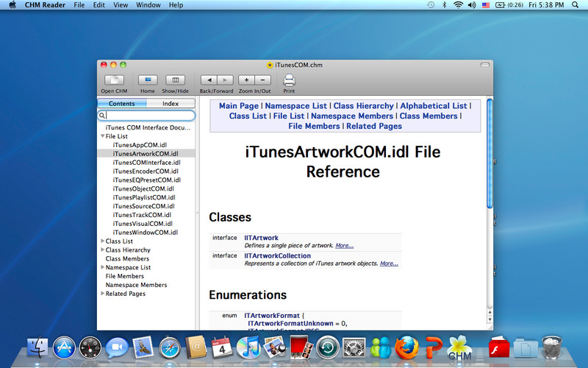588x368 pixels.
Task: Zoom out with the minus button
Action: coord(263,80)
